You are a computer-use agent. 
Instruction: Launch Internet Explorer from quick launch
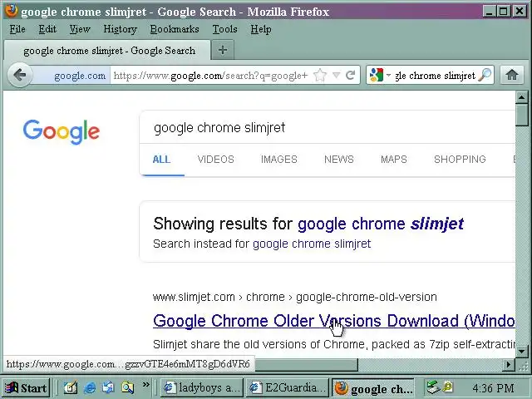pyautogui.click(x=90, y=387)
